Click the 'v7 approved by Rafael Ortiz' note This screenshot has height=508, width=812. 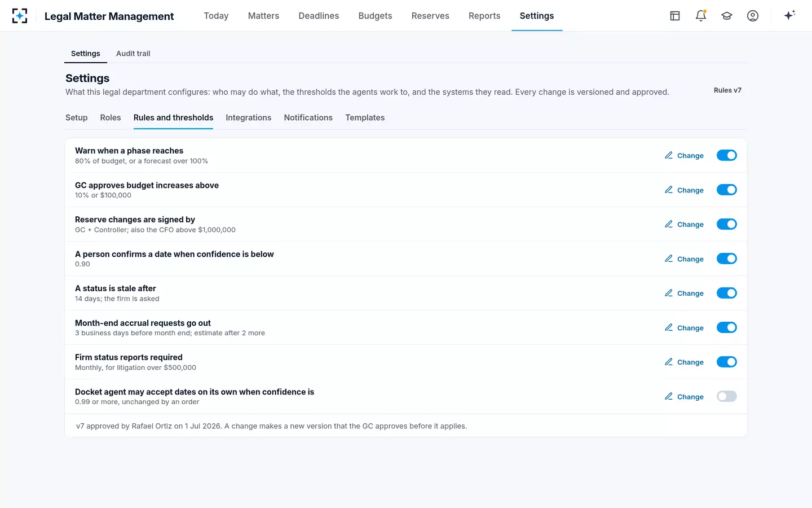271,426
